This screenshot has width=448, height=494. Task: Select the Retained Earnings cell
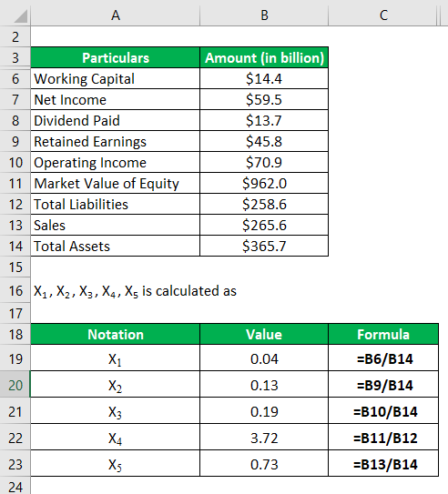(116, 141)
